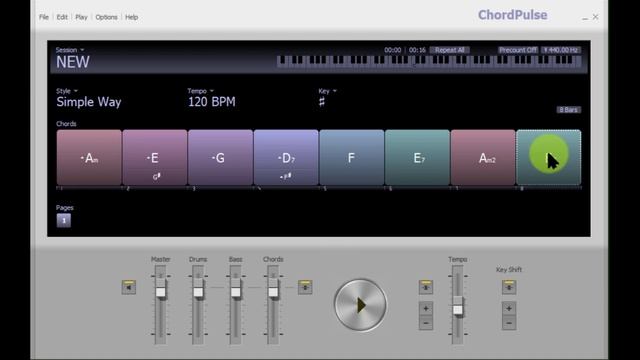This screenshot has width=640, height=360.
Task: Open the Play menu
Action: pos(81,17)
